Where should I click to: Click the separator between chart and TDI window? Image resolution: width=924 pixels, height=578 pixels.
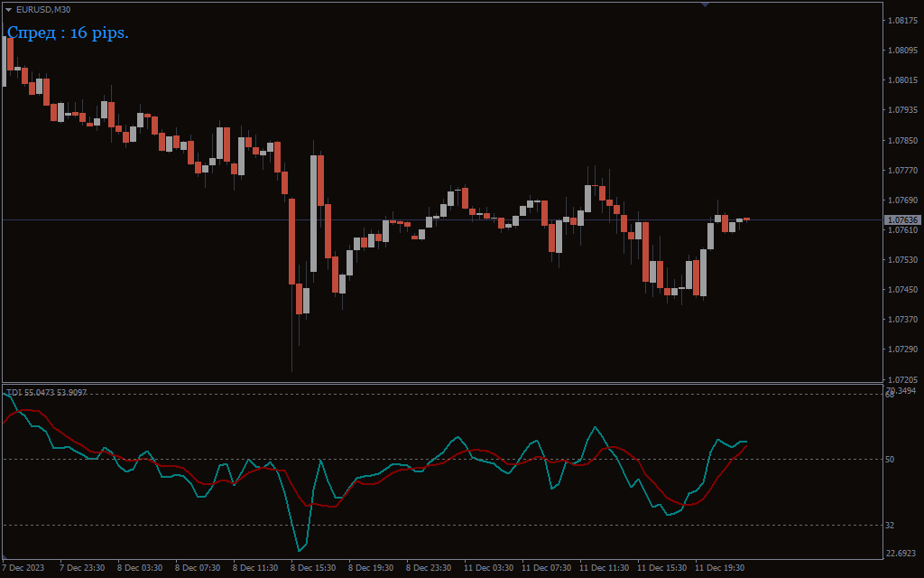(x=442, y=384)
